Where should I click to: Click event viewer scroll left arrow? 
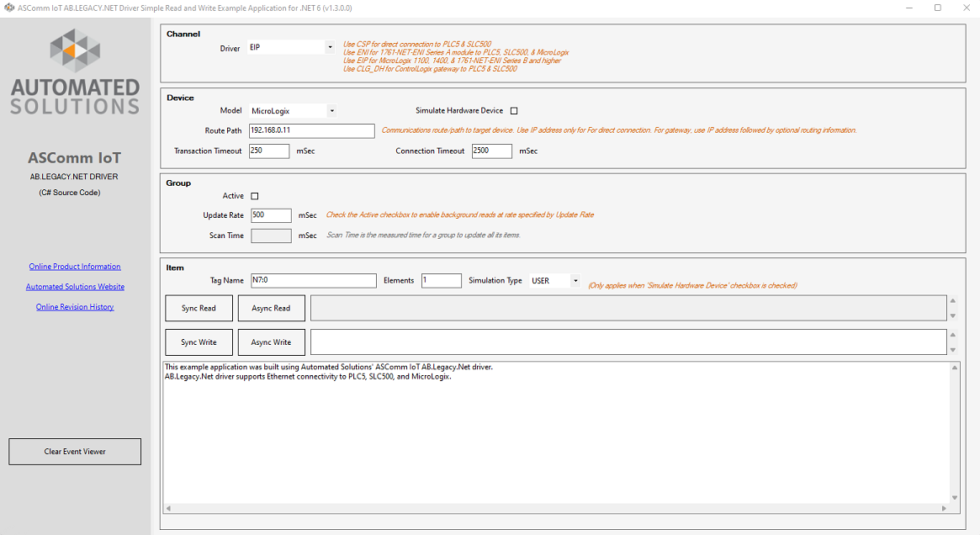pos(168,508)
